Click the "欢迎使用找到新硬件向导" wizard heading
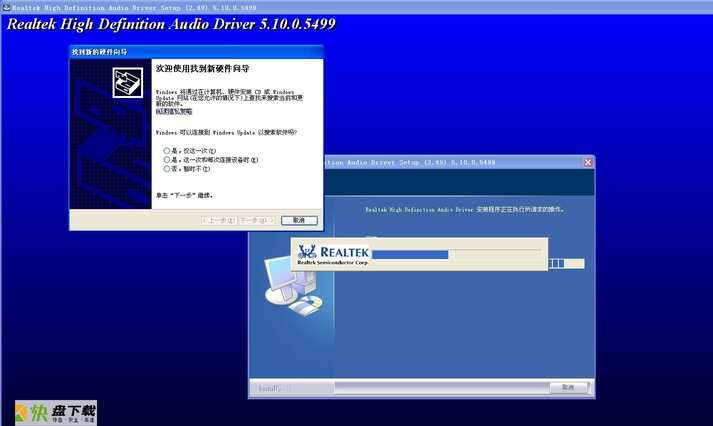Screen dimensions: 713x426 tap(202, 69)
